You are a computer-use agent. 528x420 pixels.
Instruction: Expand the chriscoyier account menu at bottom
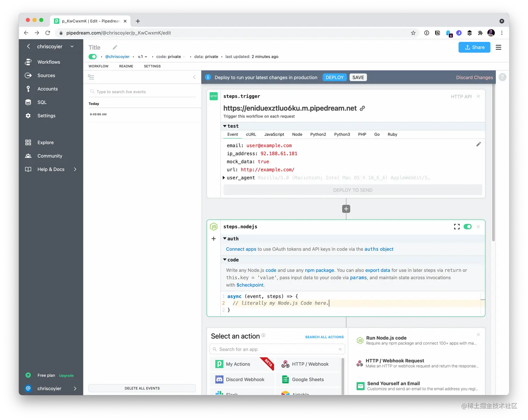click(x=75, y=389)
